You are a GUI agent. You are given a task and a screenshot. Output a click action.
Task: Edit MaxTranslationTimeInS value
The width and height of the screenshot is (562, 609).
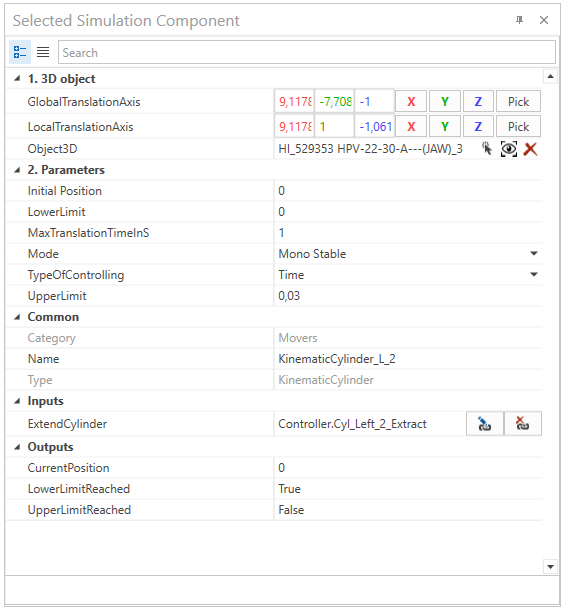(x=408, y=233)
